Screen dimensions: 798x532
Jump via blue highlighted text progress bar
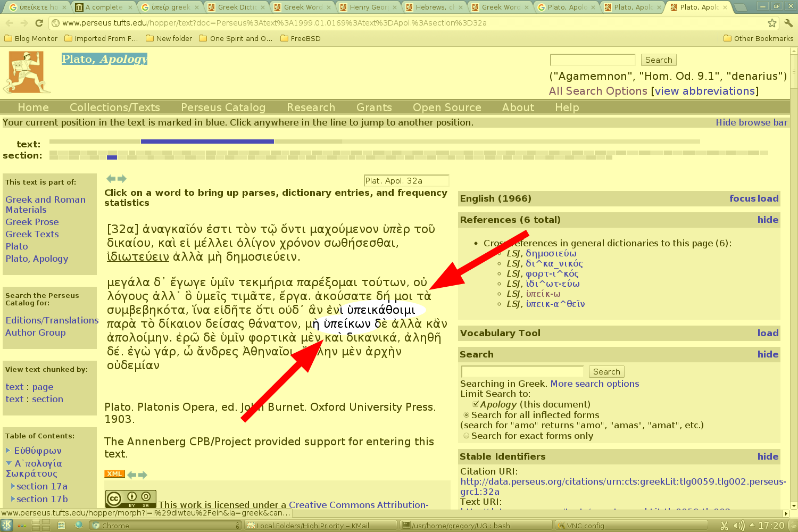coord(207,142)
